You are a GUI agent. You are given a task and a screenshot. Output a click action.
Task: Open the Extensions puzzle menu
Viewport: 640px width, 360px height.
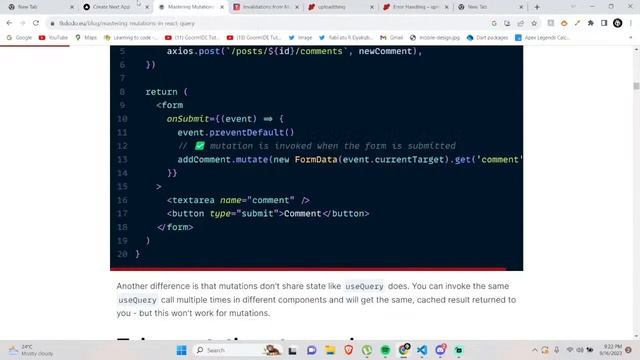pos(591,23)
